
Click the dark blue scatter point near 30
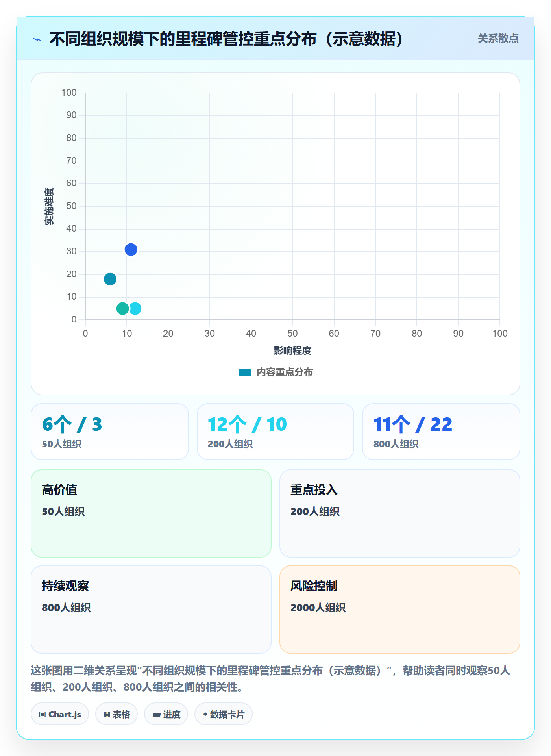click(131, 249)
